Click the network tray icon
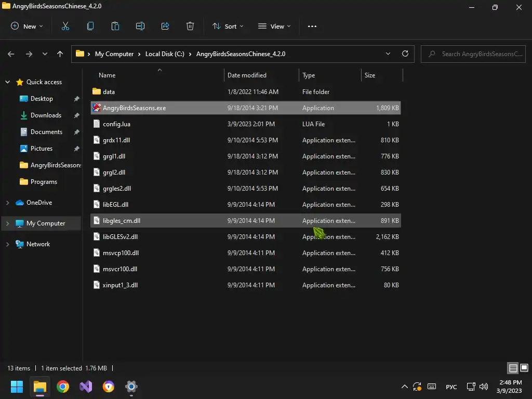 [x=471, y=387]
